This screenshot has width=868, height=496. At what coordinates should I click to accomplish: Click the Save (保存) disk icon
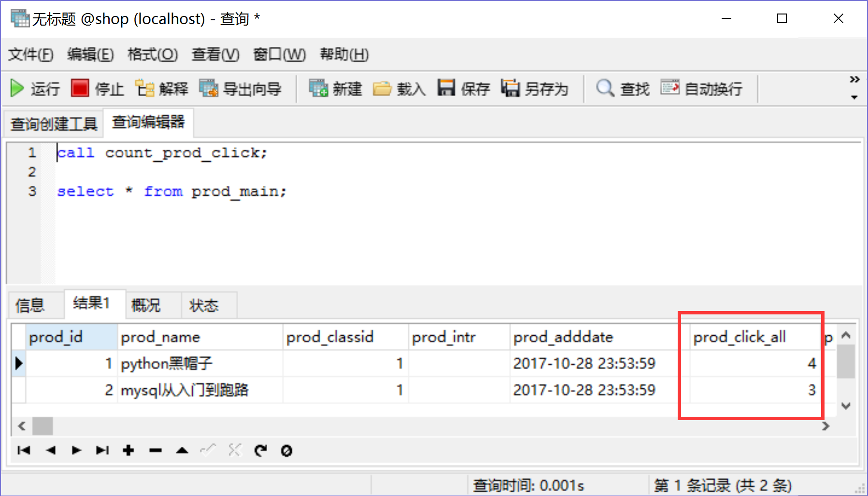pos(446,88)
